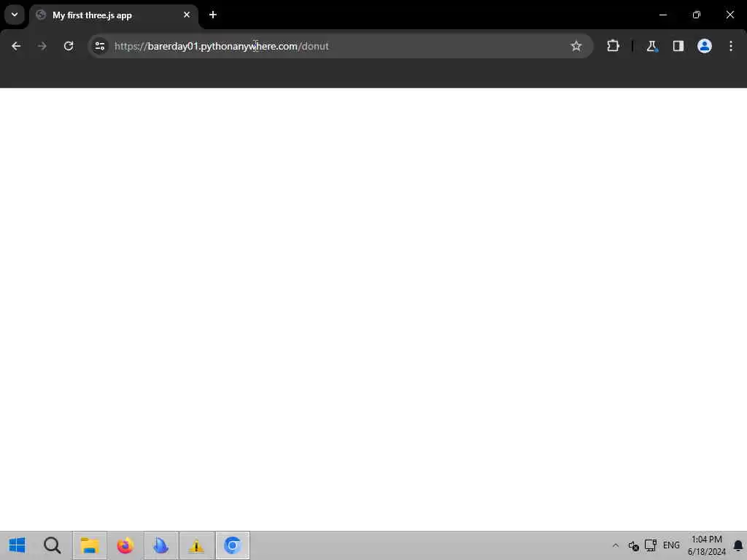The width and height of the screenshot is (747, 560).
Task: Restore down the browser window
Action: pyautogui.click(x=697, y=15)
